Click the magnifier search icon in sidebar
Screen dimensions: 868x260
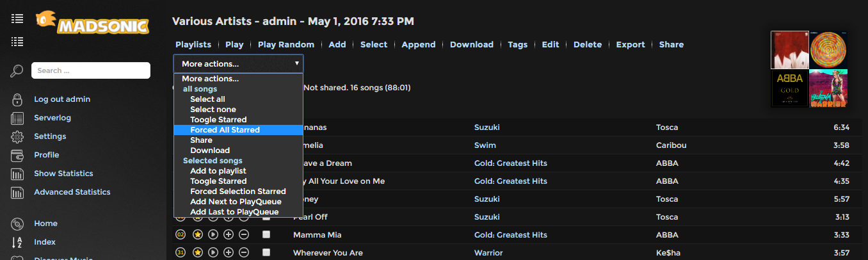[x=17, y=70]
